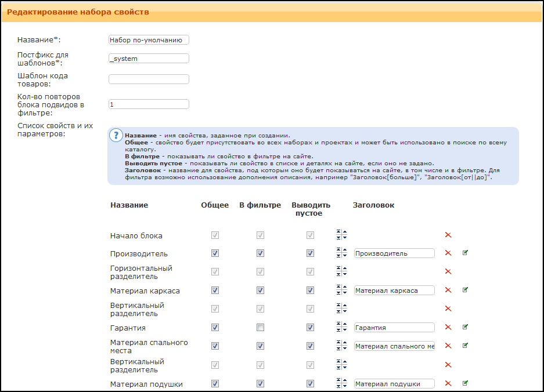This screenshot has height=392, width=544.
Task: Click the Горизонтальный разделитель row label
Action: point(141,273)
